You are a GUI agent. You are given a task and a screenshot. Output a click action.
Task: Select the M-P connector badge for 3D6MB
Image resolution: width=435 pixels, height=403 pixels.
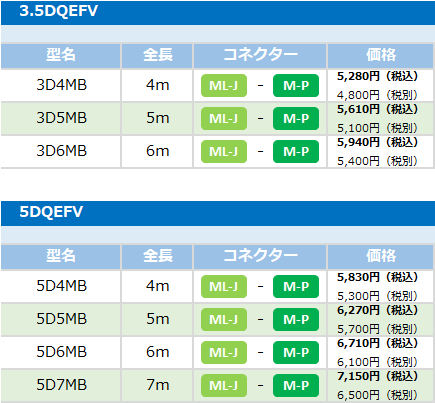[296, 152]
